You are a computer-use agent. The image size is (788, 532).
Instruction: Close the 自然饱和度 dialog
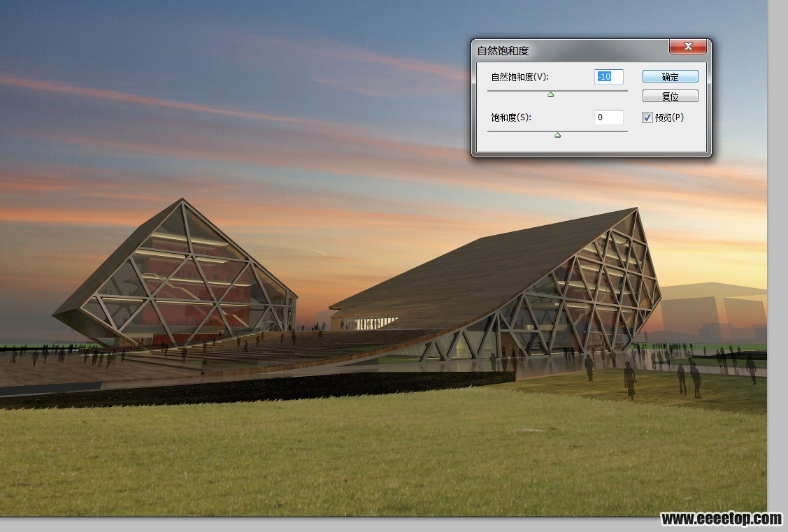(688, 47)
